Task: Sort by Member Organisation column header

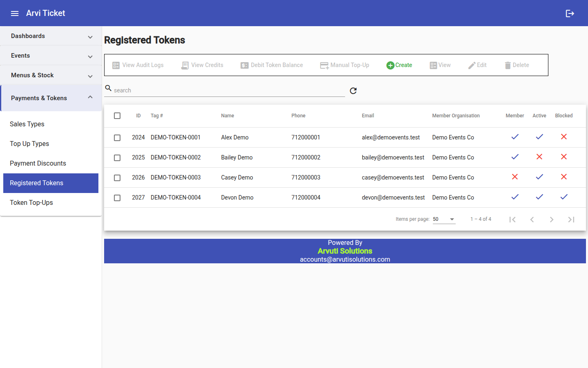Action: click(x=456, y=116)
